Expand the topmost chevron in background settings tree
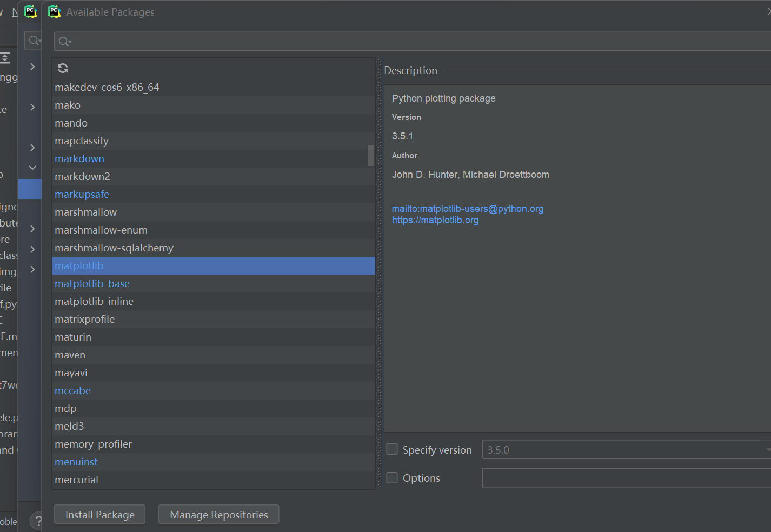771x532 pixels. tap(32, 66)
